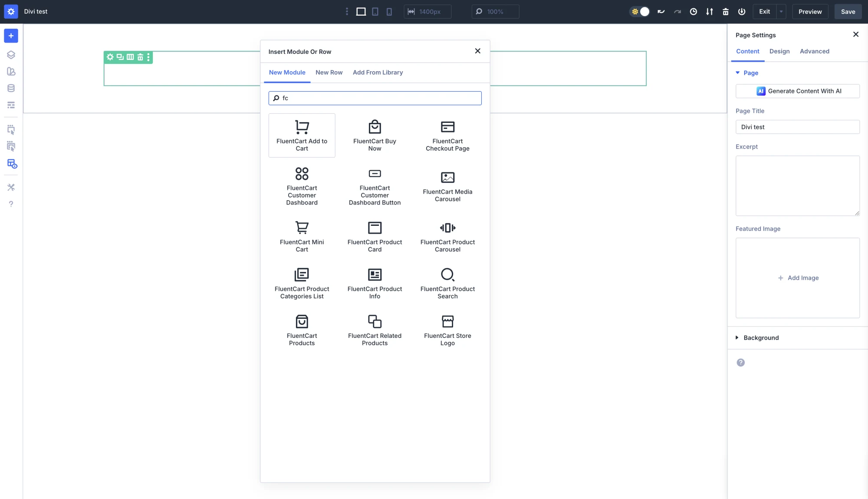Insert FluentCart Related Products module
This screenshot has height=499, width=868.
[x=375, y=330]
